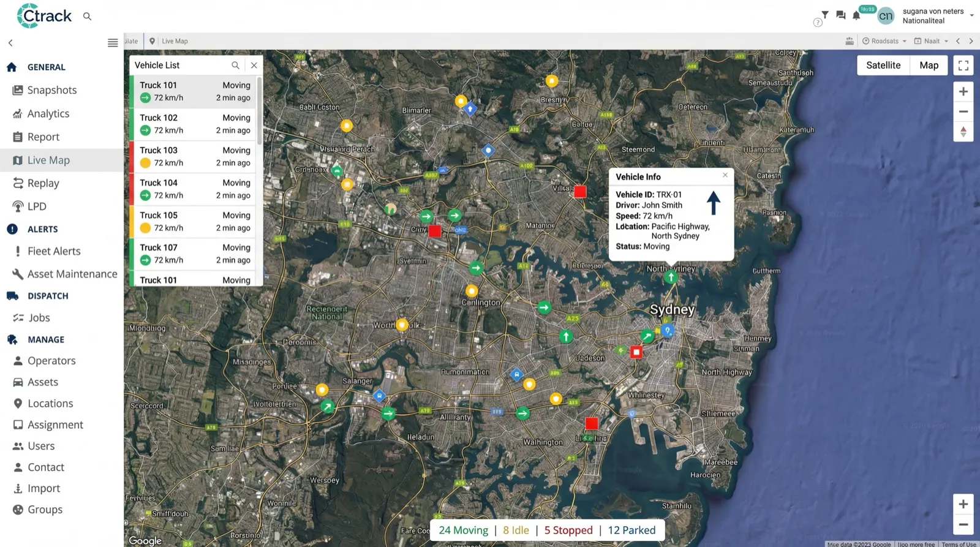Switch to Map view
The height and width of the screenshot is (547, 980).
929,65
